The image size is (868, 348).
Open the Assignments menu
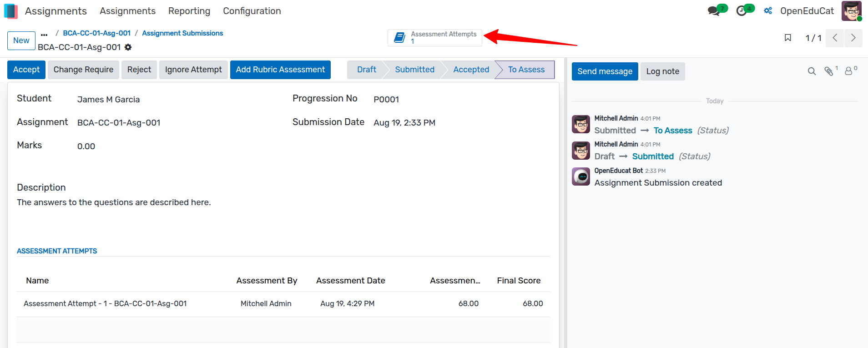click(x=127, y=11)
